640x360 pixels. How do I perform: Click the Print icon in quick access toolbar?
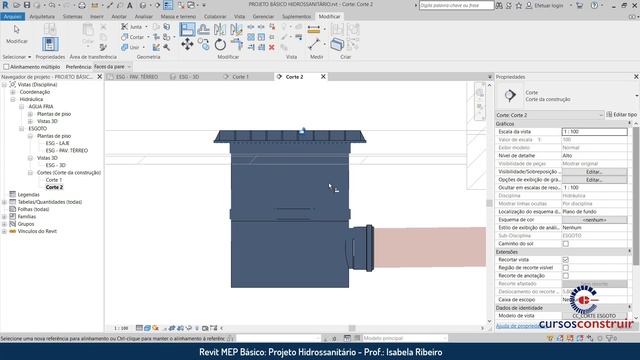[82, 5]
